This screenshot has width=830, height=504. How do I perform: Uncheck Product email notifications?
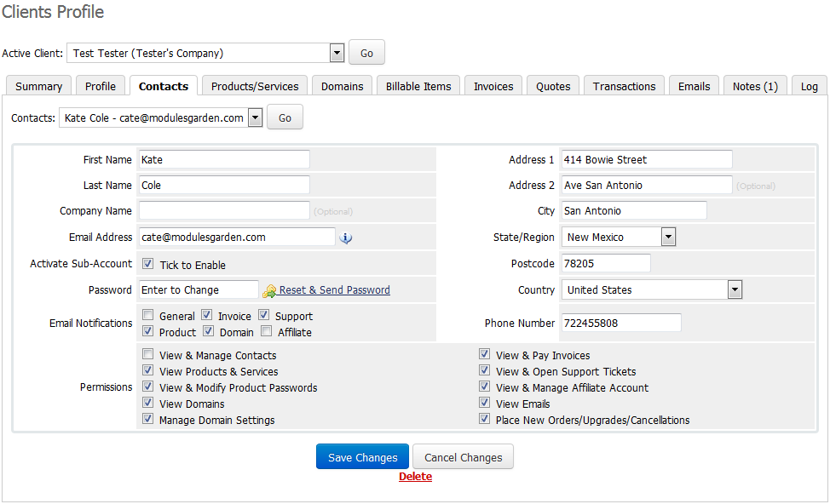pos(147,331)
